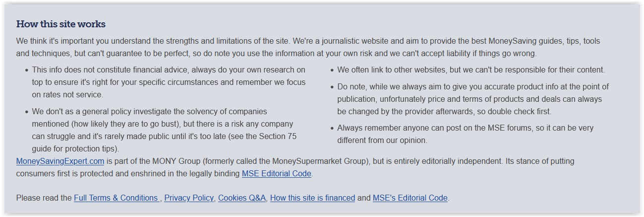This screenshot has height=217, width=644.
Task: Open the Full Terms & Conditions link
Action: pyautogui.click(x=117, y=198)
